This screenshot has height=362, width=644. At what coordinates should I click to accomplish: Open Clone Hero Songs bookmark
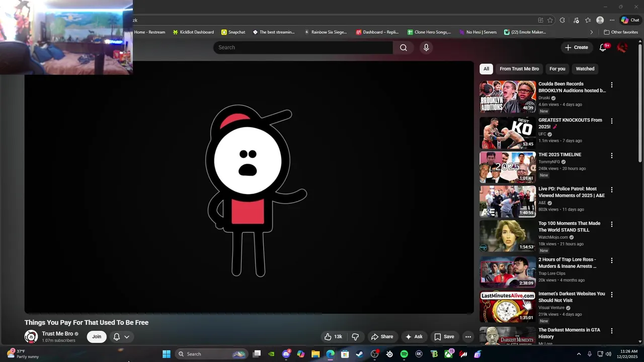pos(429,32)
